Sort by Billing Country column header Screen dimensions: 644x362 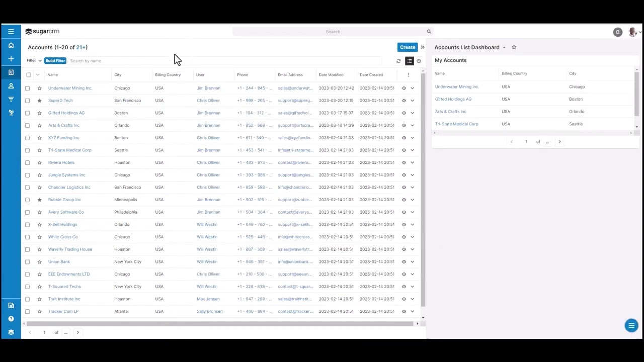coord(168,75)
